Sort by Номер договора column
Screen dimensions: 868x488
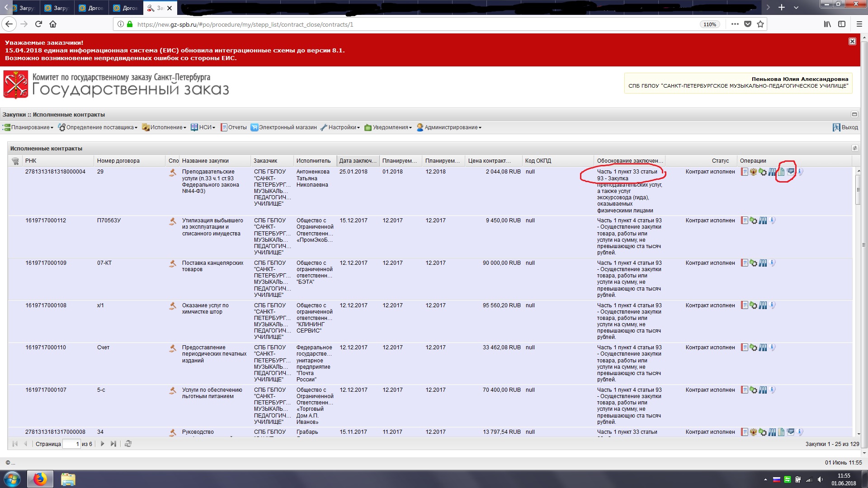pos(130,161)
